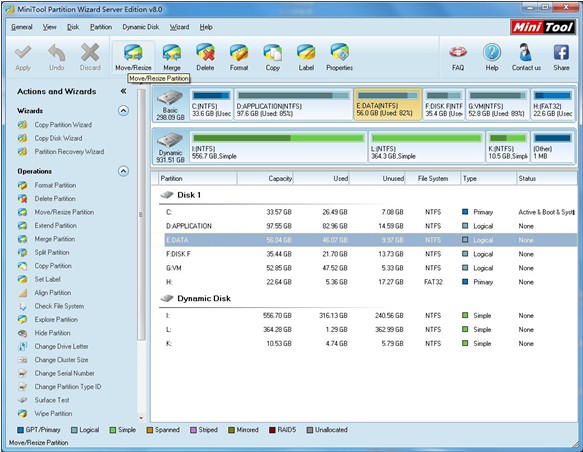
Task: Choose Check File System operation
Action: click(x=59, y=306)
